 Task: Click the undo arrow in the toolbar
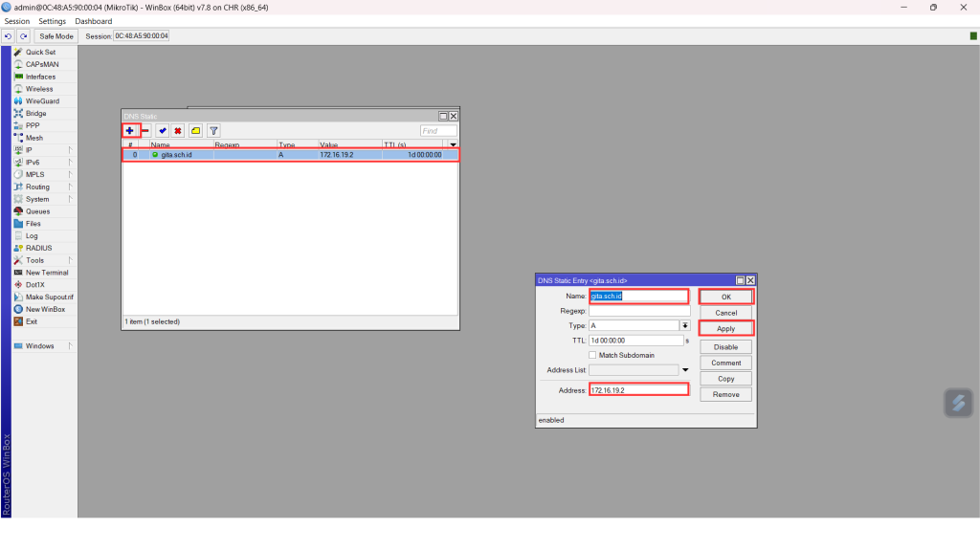9,36
